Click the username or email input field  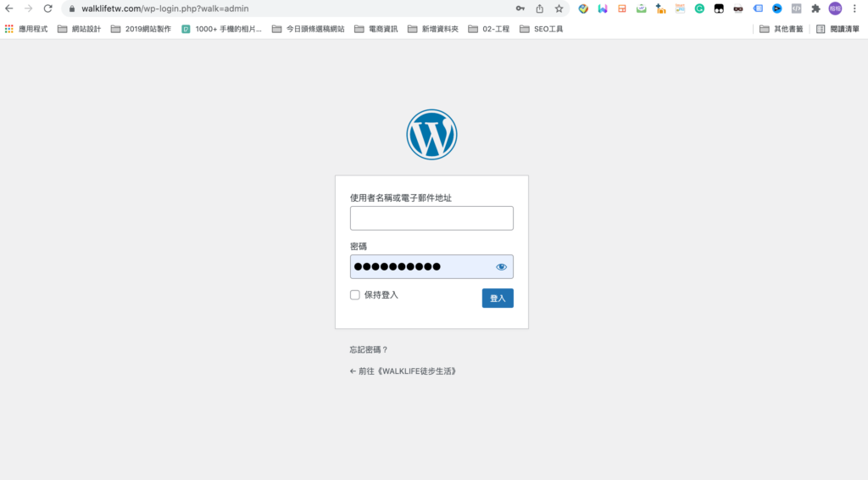(431, 218)
